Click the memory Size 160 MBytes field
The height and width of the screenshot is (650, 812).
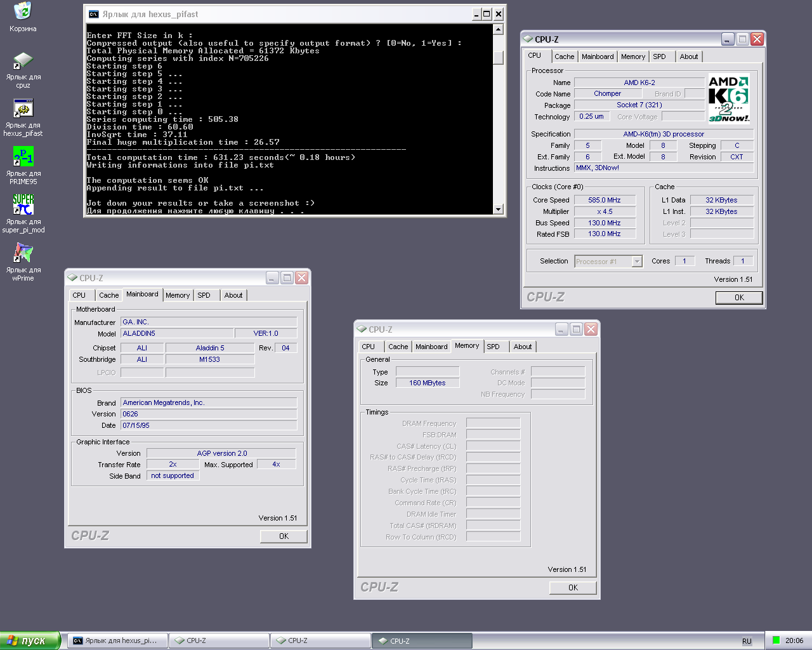(x=428, y=383)
